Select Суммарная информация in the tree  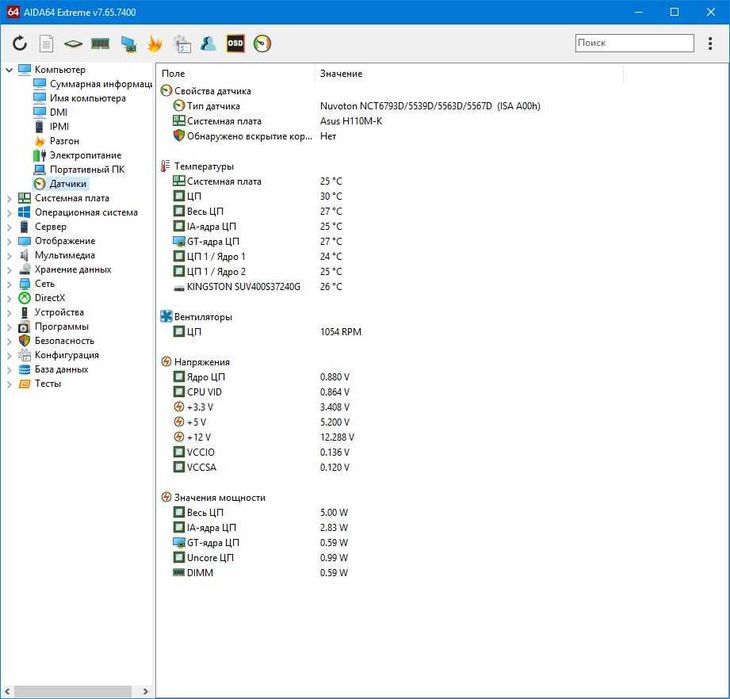101,84
